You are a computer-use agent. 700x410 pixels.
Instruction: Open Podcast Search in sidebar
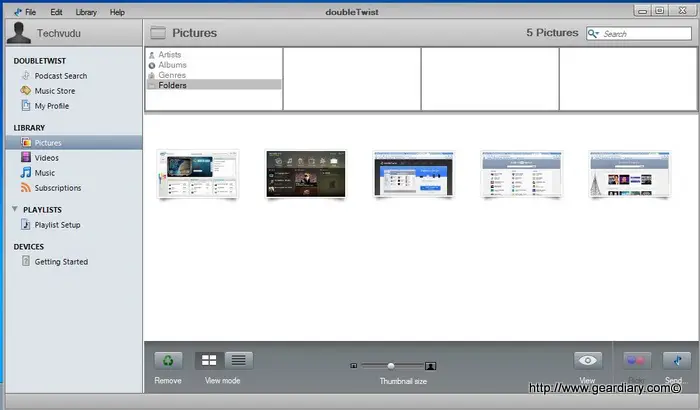pyautogui.click(x=61, y=76)
